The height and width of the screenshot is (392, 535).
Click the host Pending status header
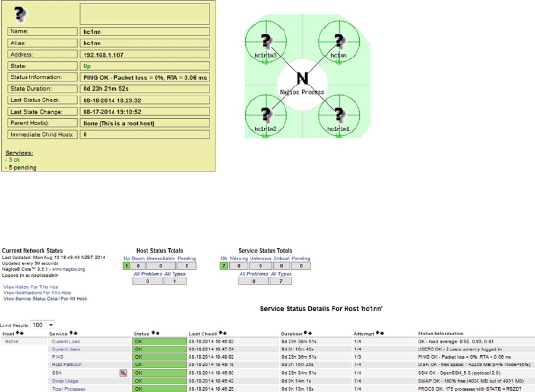tap(186, 258)
